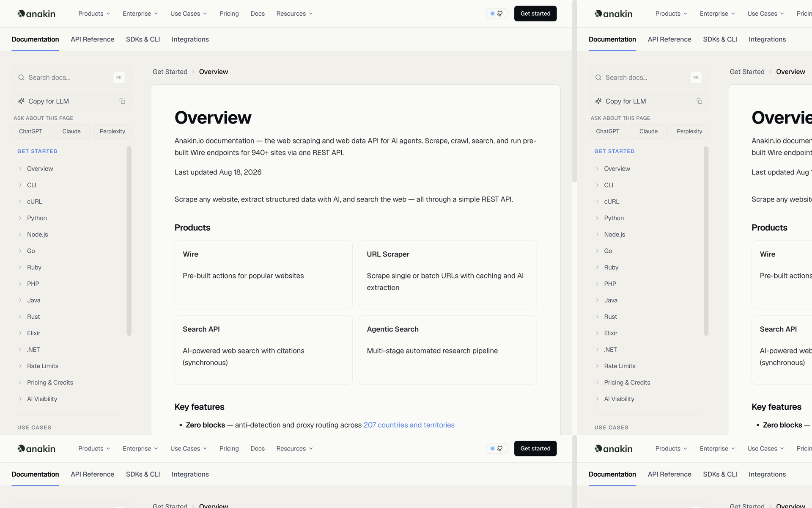
Task: Open the 207 countries and territories link
Action: click(x=409, y=425)
